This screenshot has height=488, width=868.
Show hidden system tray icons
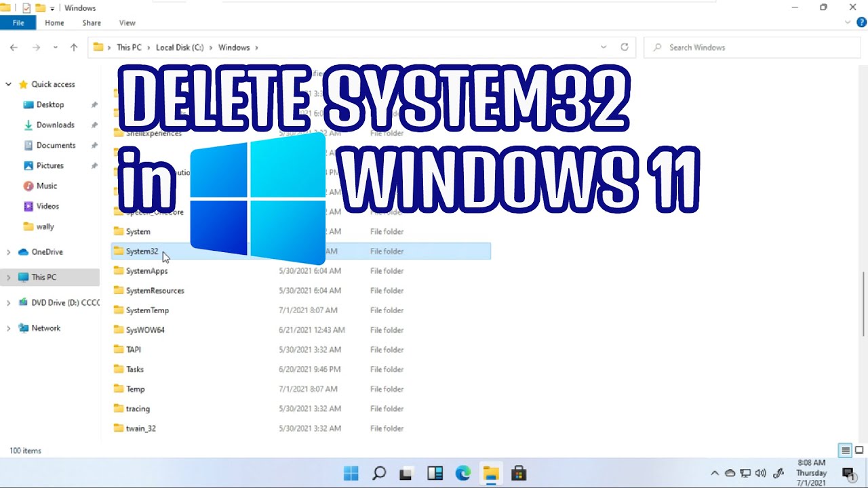click(714, 473)
